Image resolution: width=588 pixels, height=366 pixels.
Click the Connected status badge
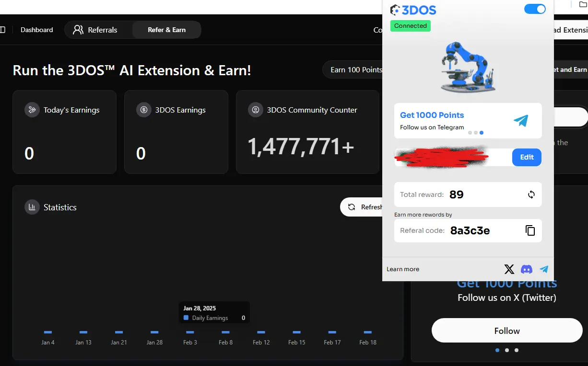point(411,26)
